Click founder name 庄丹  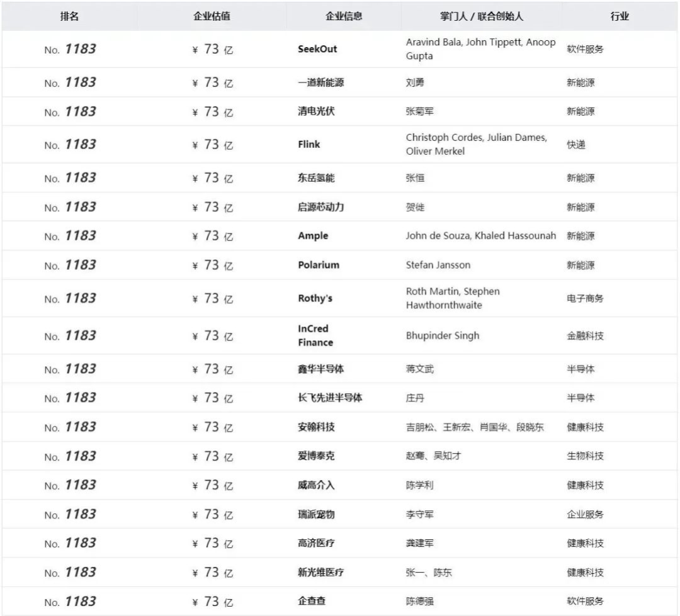415,398
